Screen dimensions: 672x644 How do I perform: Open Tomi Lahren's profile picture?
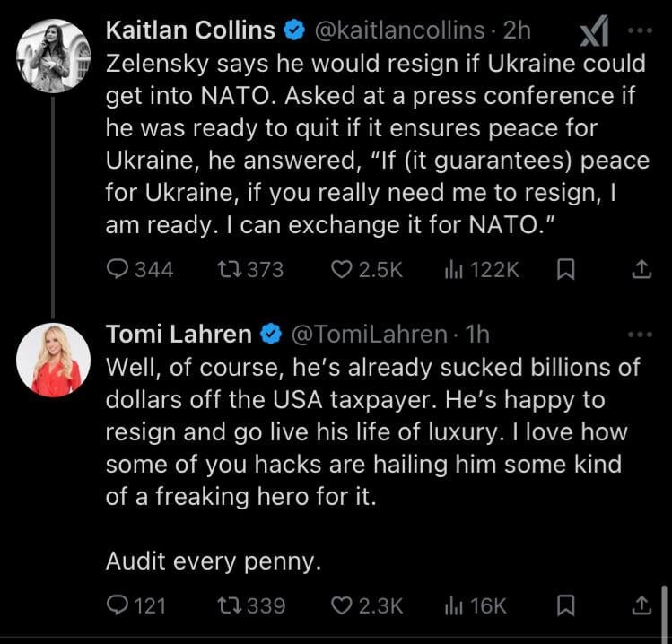pyautogui.click(x=53, y=360)
